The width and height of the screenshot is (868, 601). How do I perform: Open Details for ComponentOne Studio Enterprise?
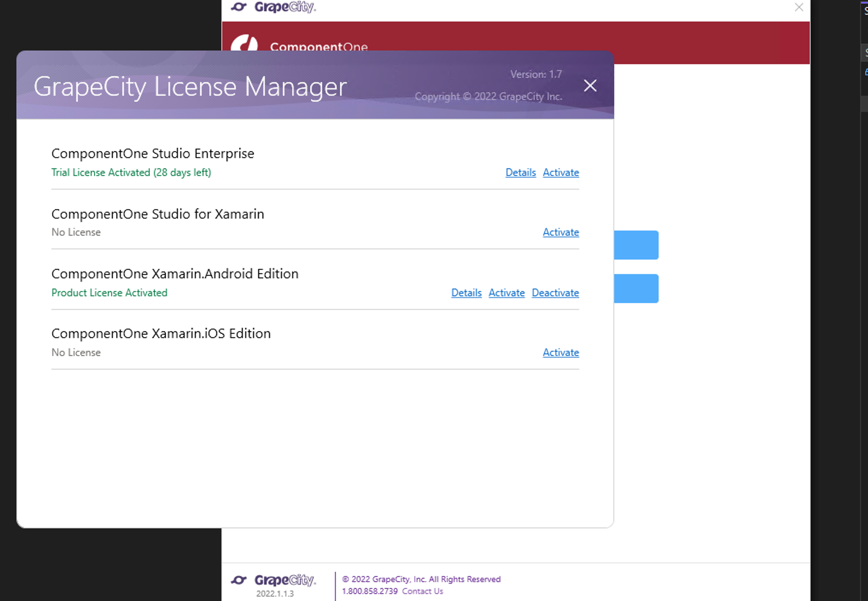521,172
